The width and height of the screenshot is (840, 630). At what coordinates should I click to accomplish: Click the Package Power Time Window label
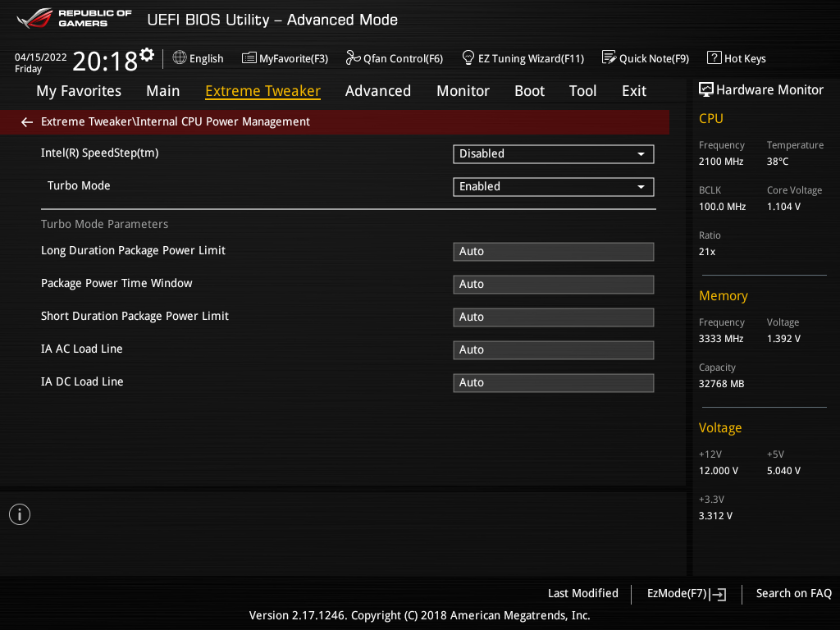coord(116,283)
